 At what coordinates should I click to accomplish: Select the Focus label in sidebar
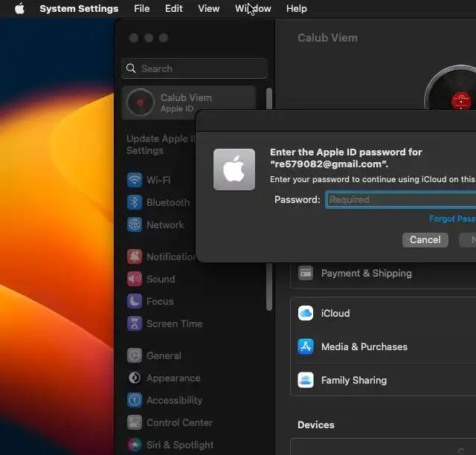click(x=160, y=301)
